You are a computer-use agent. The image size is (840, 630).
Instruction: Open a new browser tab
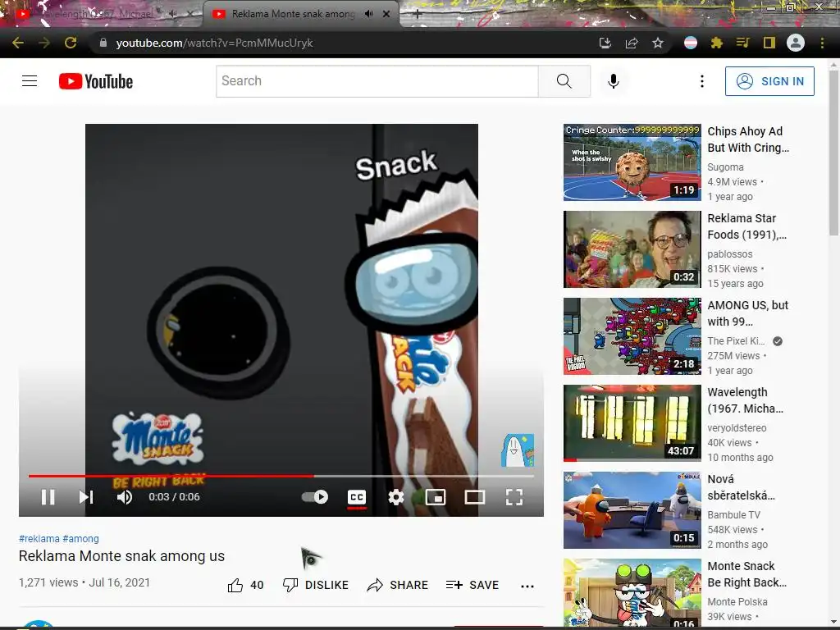point(418,15)
